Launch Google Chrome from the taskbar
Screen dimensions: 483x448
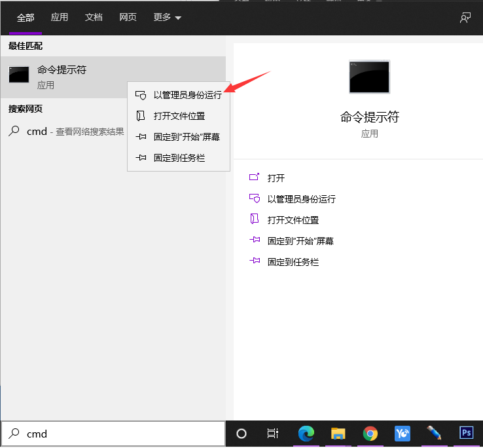click(370, 434)
